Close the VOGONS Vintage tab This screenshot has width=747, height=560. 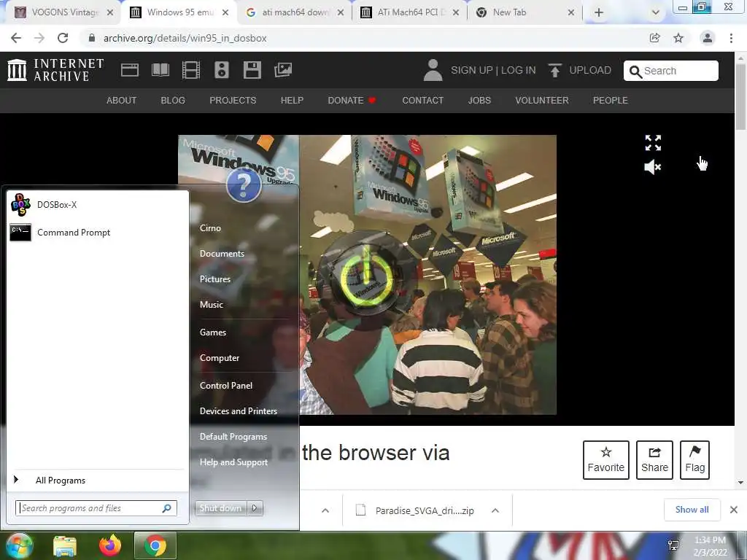(110, 13)
